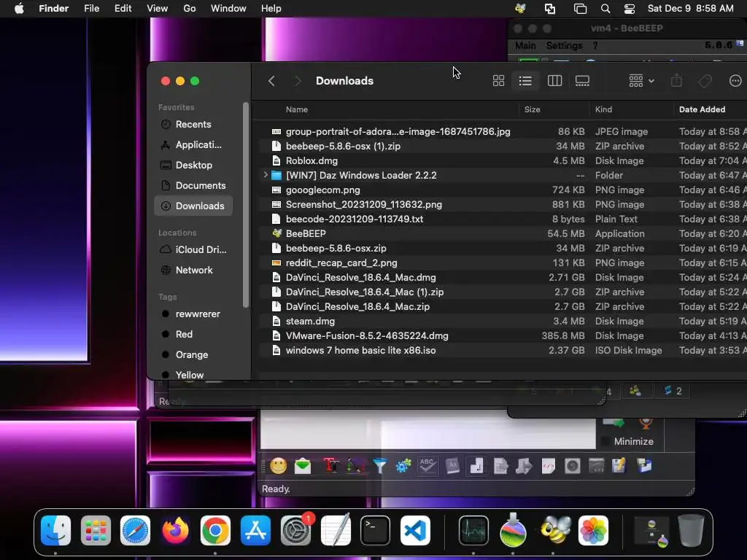Click the send file document icon in BeeBEEP
This screenshot has width=747, height=560.
pos(500,466)
